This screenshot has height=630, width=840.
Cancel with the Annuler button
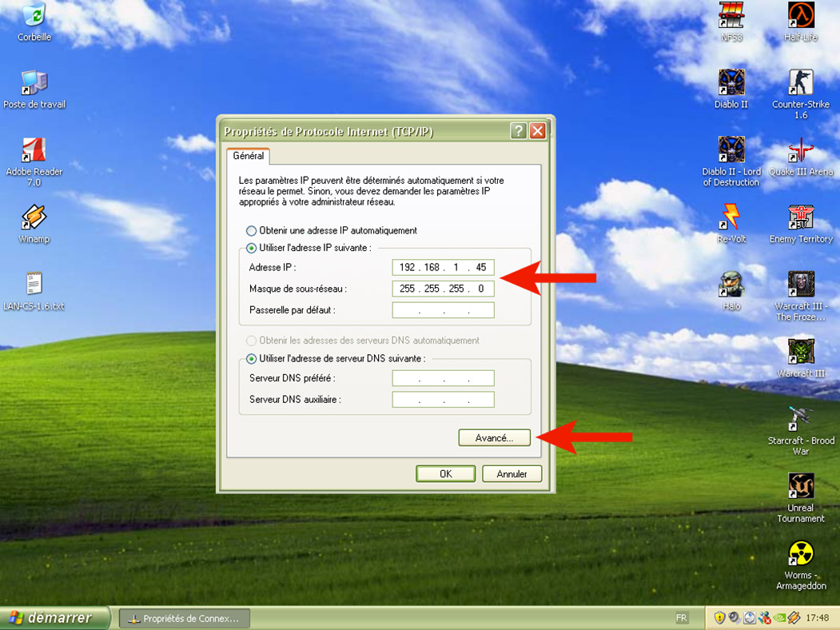point(512,474)
